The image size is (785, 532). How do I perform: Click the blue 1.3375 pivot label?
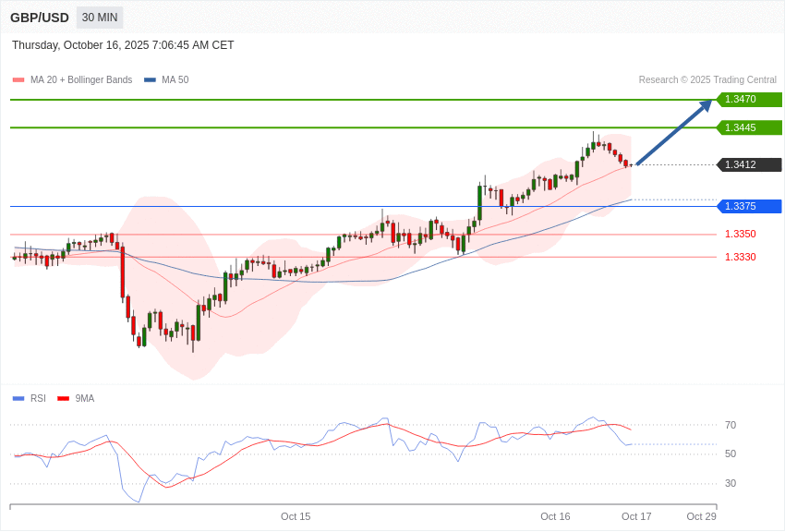point(749,206)
